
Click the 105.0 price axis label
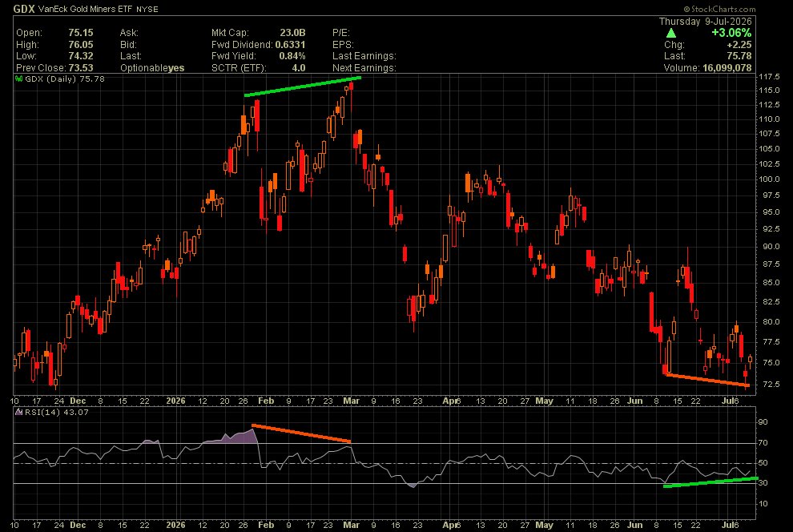(x=769, y=149)
